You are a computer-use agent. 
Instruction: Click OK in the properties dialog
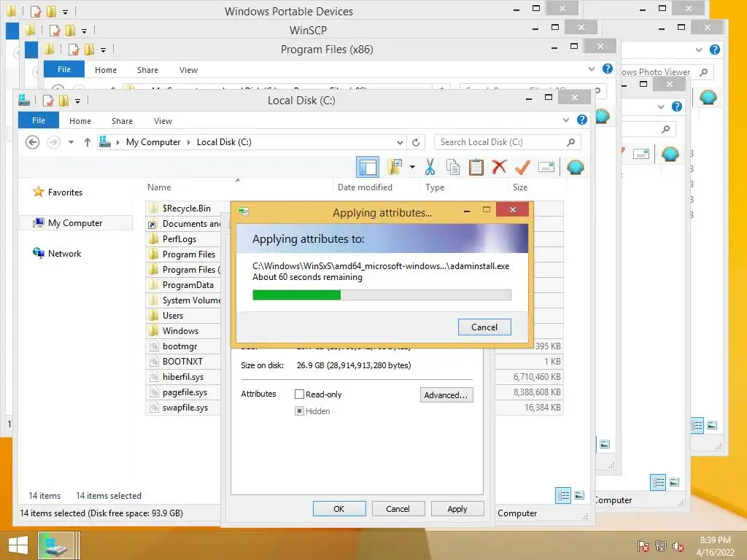339,508
